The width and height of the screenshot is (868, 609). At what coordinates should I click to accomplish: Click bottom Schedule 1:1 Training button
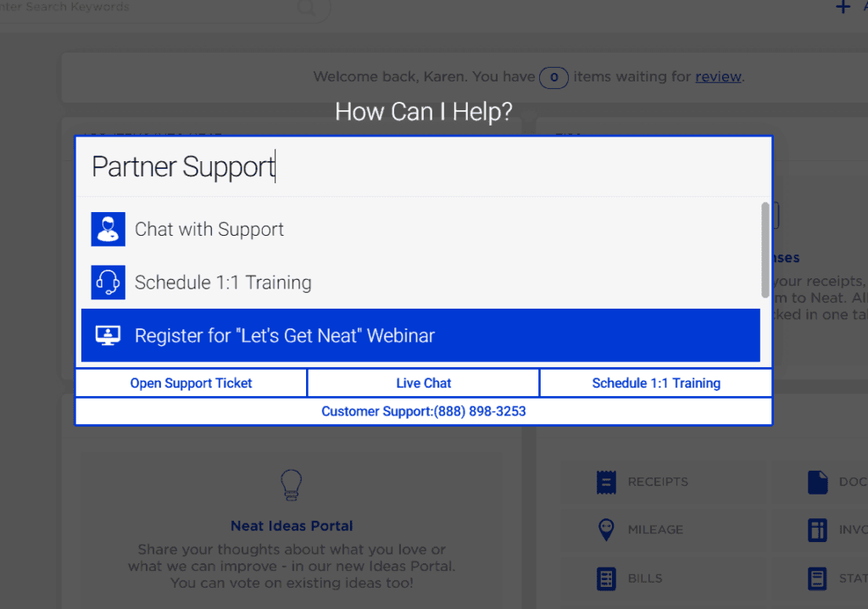[x=656, y=383]
